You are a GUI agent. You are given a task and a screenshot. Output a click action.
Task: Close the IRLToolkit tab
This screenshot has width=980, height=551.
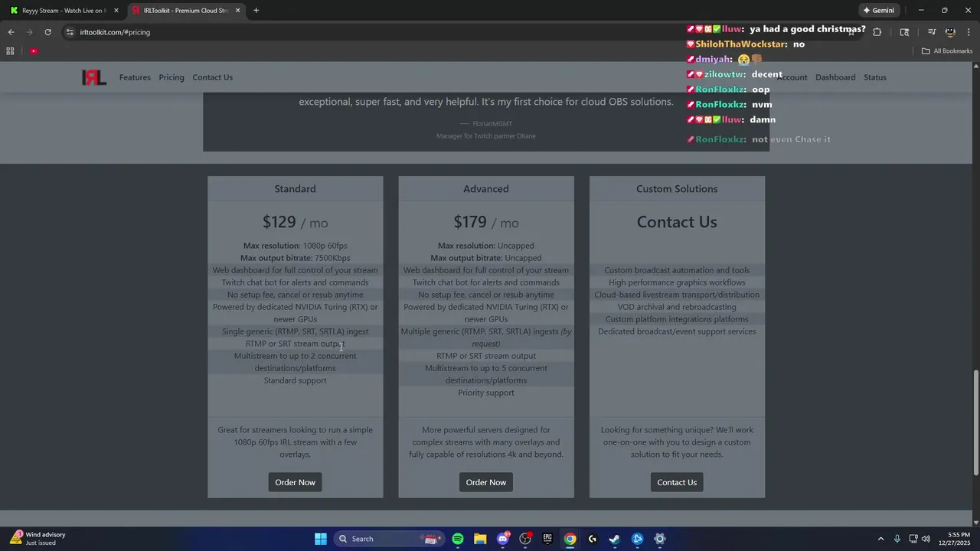click(237, 11)
